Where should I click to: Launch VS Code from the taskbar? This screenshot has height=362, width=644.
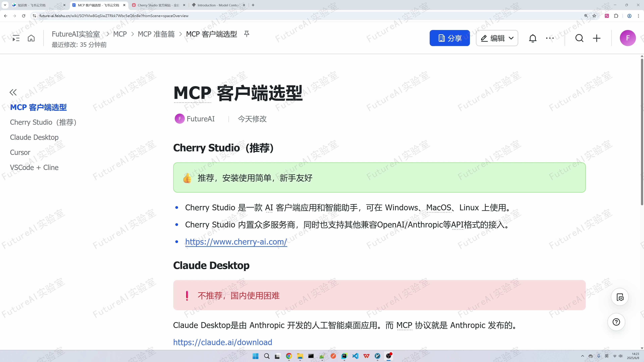(x=355, y=356)
